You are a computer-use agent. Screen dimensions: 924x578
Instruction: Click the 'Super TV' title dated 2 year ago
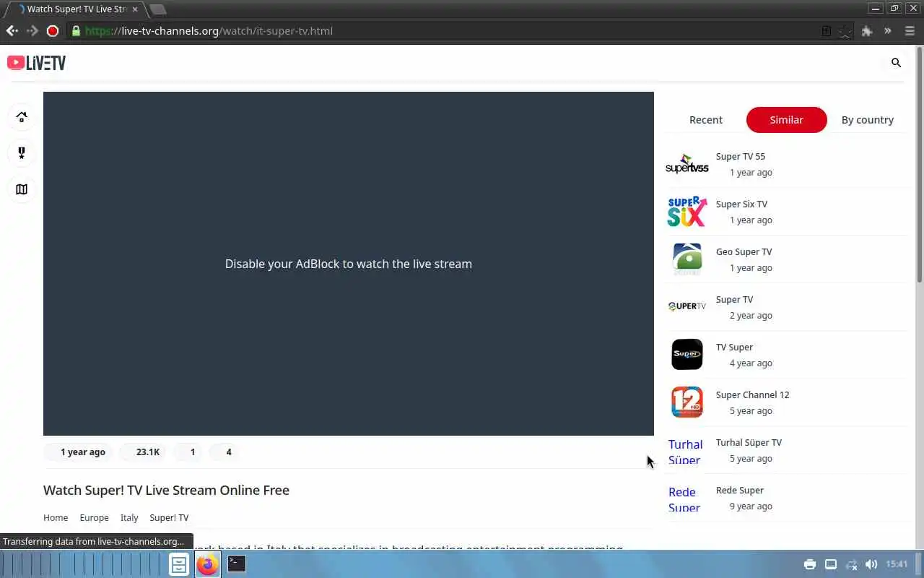[x=734, y=299]
